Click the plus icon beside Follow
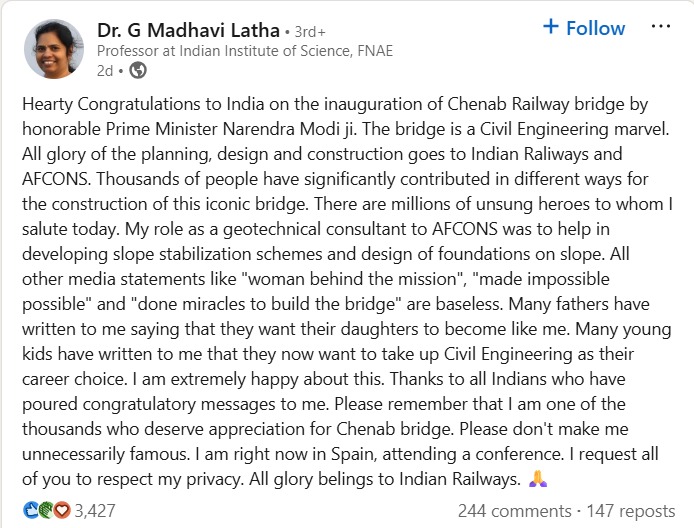This screenshot has height=528, width=694. point(550,27)
